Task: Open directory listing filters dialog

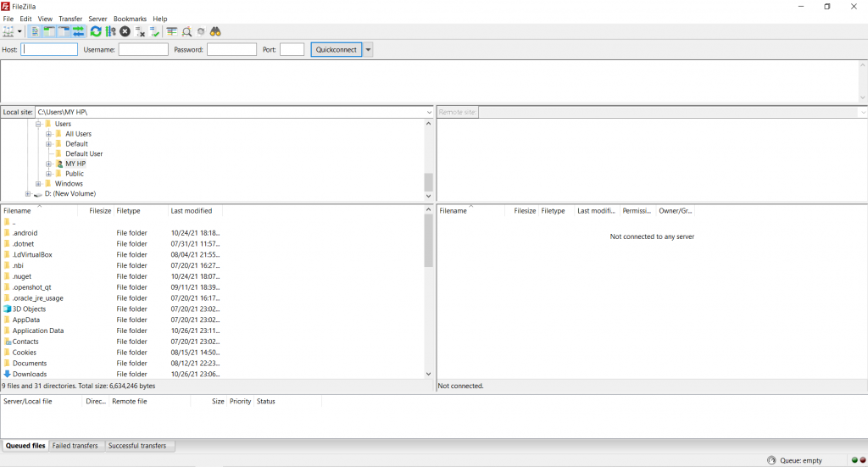Action: 172,31
